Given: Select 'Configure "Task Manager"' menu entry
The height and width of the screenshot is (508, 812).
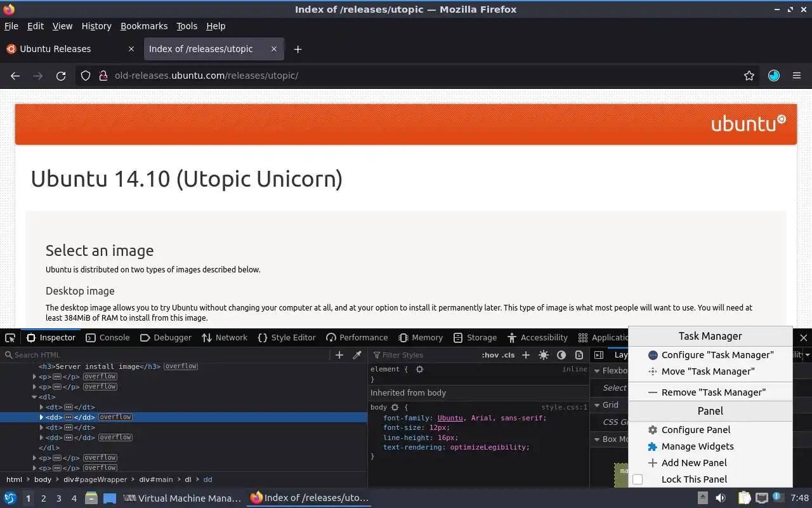Looking at the screenshot, I should click(x=710, y=355).
